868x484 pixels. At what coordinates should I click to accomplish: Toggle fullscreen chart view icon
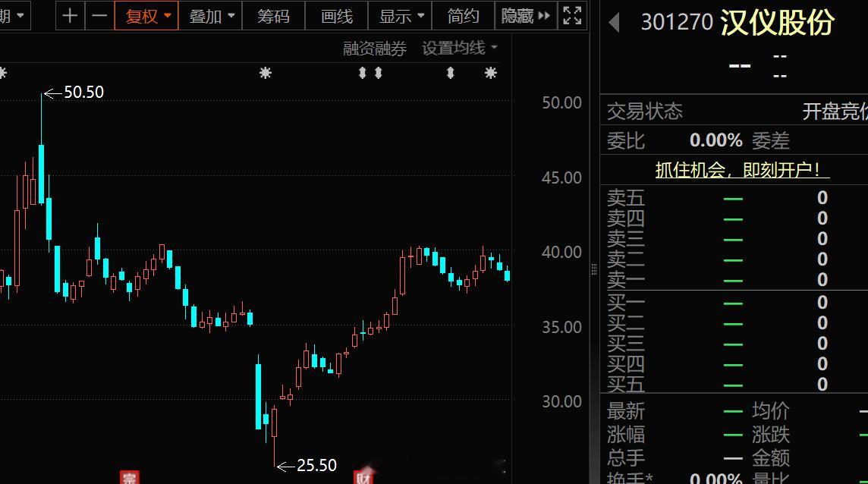(572, 16)
